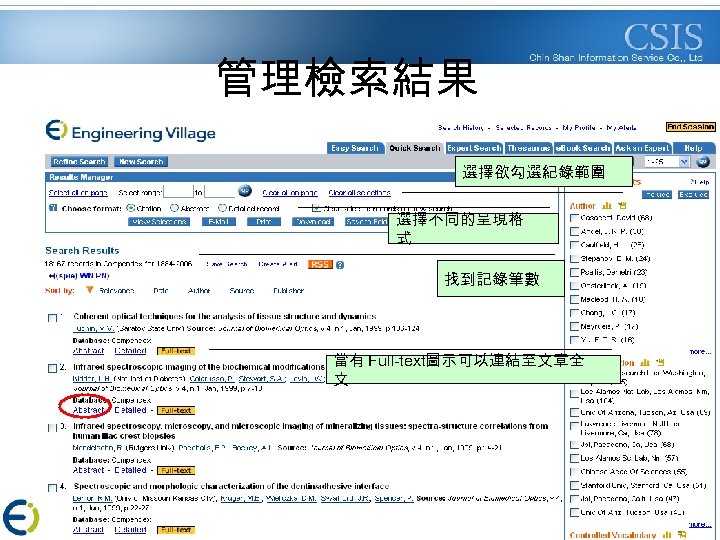Screen dimensions: 720x540
Task: Open Full-text icon for result 3
Action: click(176, 471)
